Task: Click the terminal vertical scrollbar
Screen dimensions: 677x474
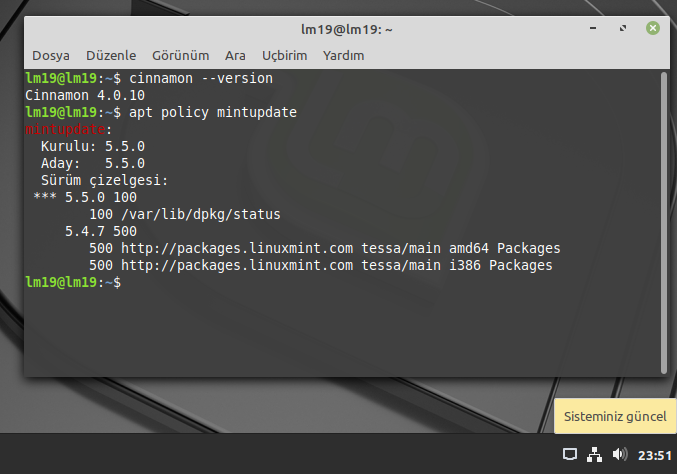Action: 664,223
